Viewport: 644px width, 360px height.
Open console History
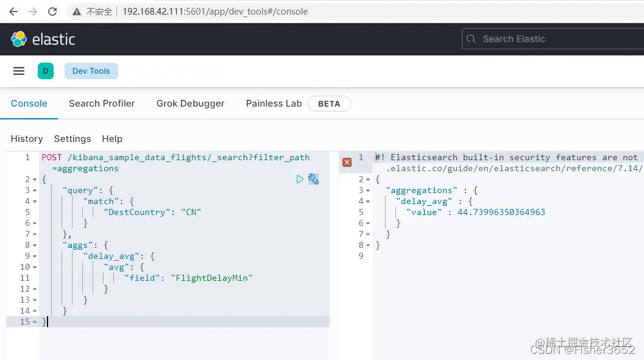coord(27,139)
